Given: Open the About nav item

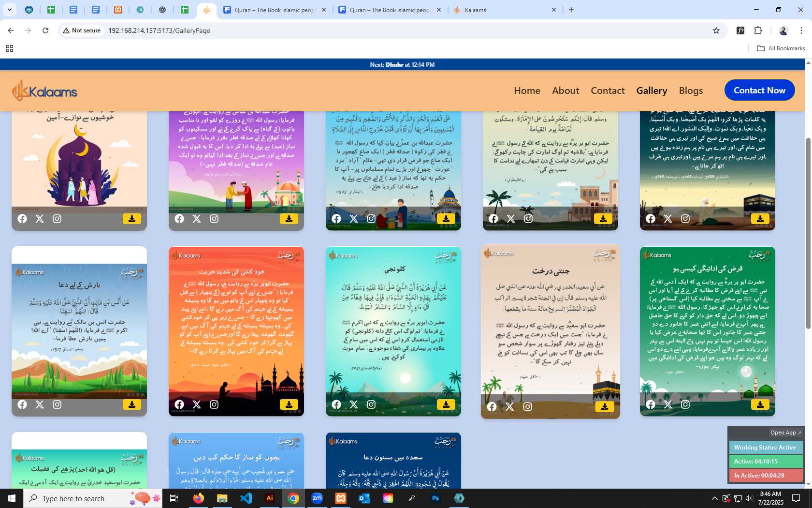Looking at the screenshot, I should coord(565,90).
